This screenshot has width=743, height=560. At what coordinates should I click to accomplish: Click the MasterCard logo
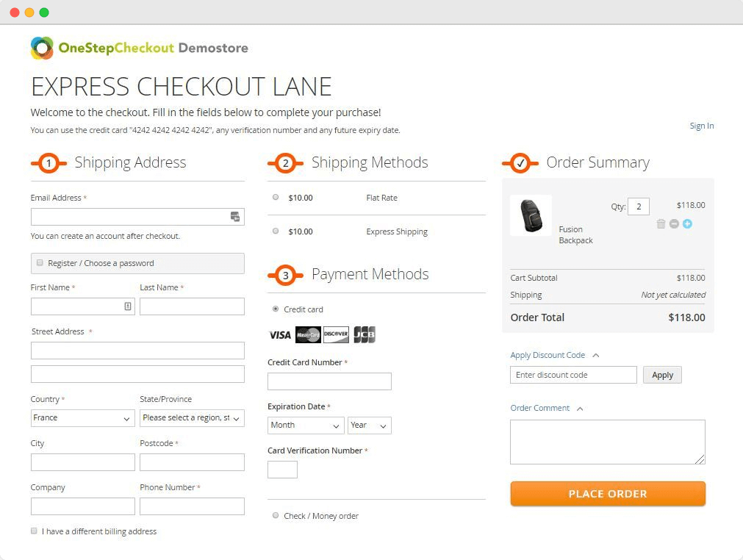coord(308,334)
